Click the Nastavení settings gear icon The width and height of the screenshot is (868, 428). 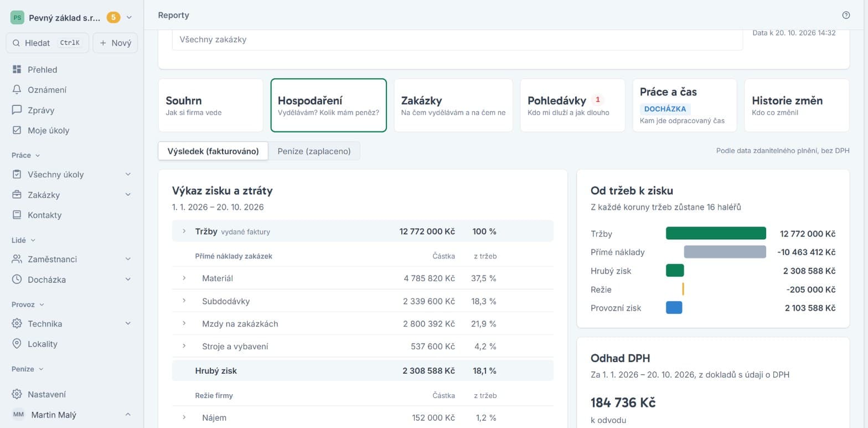[17, 394]
